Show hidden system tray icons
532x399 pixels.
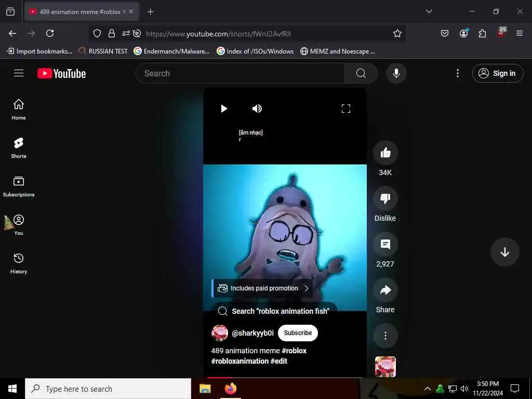pos(428,389)
